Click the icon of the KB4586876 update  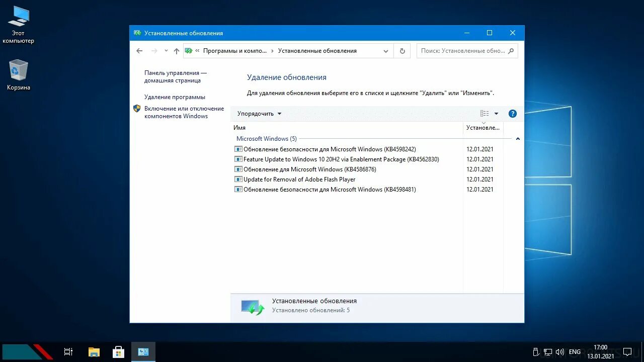click(x=238, y=169)
